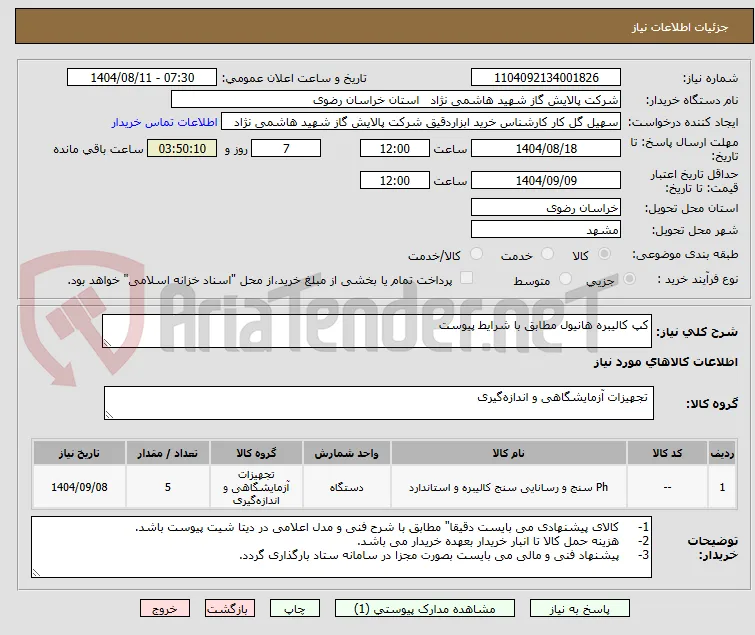The height and width of the screenshot is (635, 755).
Task: Click resize handle of گروه کالا box
Action: 109,415
